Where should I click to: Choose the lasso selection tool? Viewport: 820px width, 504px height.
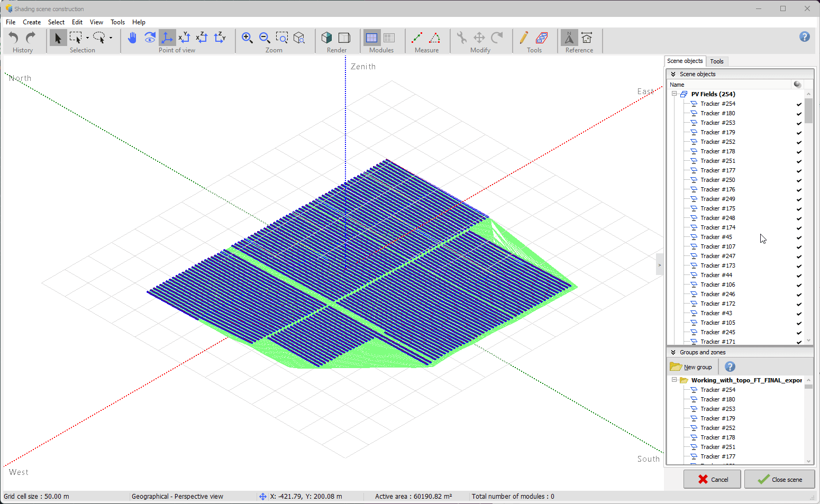coord(99,38)
